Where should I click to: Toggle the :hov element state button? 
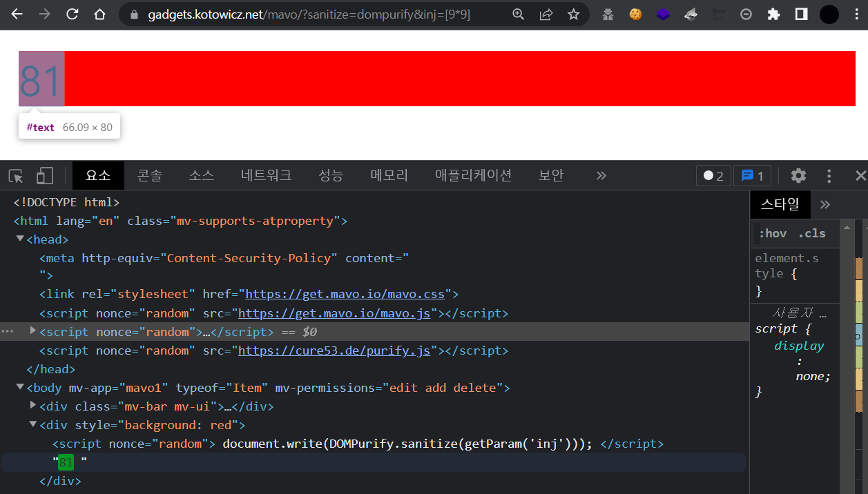pyautogui.click(x=772, y=233)
